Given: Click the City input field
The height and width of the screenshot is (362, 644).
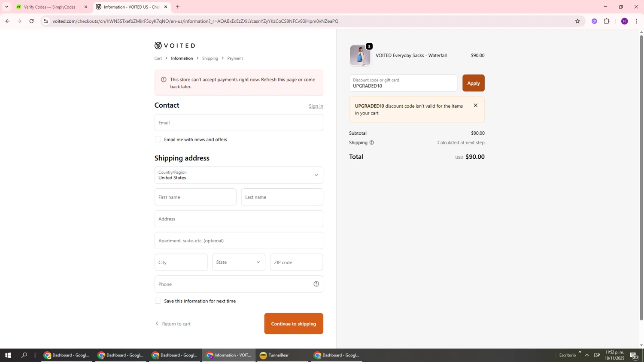Looking at the screenshot, I should tap(181, 262).
